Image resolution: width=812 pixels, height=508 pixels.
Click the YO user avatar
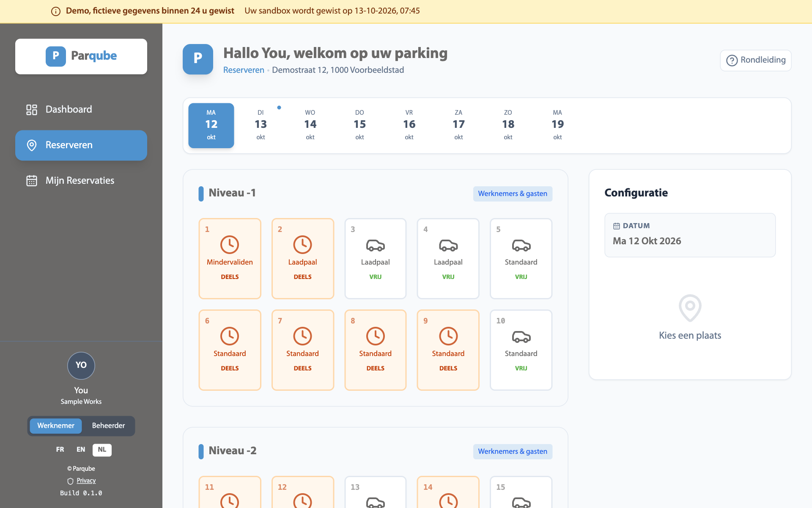pos(81,365)
